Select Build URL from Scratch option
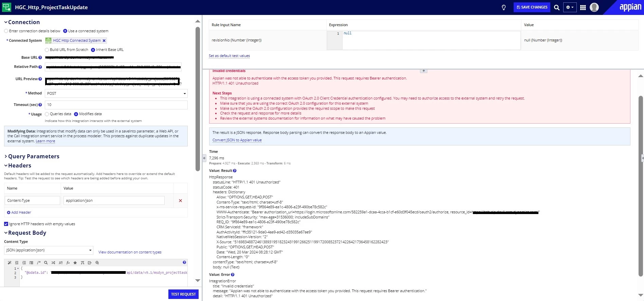This screenshot has height=301, width=644. pyautogui.click(x=47, y=50)
